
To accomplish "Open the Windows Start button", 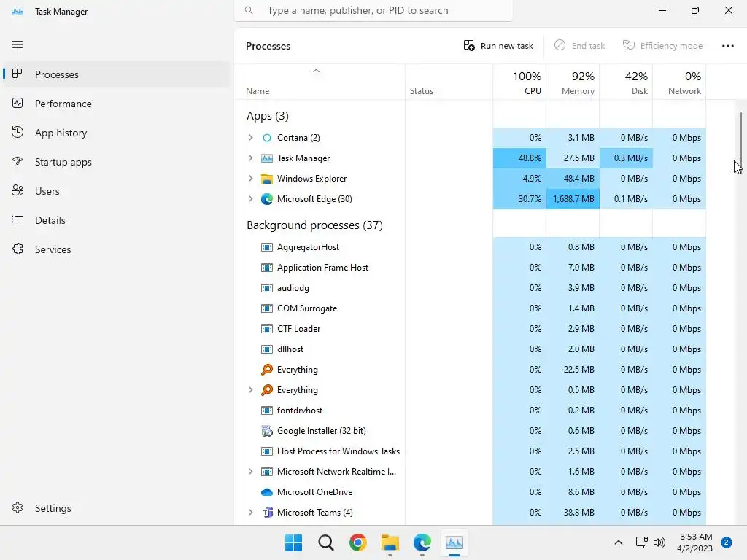I will [x=293, y=542].
